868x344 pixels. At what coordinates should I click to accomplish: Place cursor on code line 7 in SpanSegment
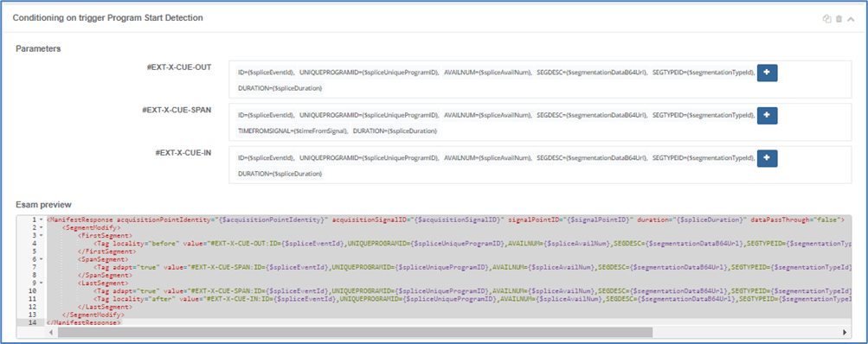[449, 266]
